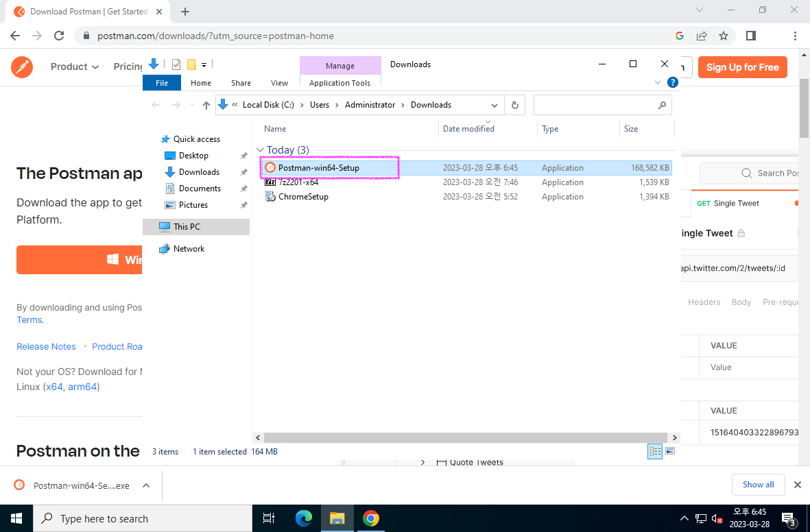810x532 pixels.
Task: Select Postman-win64-Setup file
Action: [x=467, y=168]
